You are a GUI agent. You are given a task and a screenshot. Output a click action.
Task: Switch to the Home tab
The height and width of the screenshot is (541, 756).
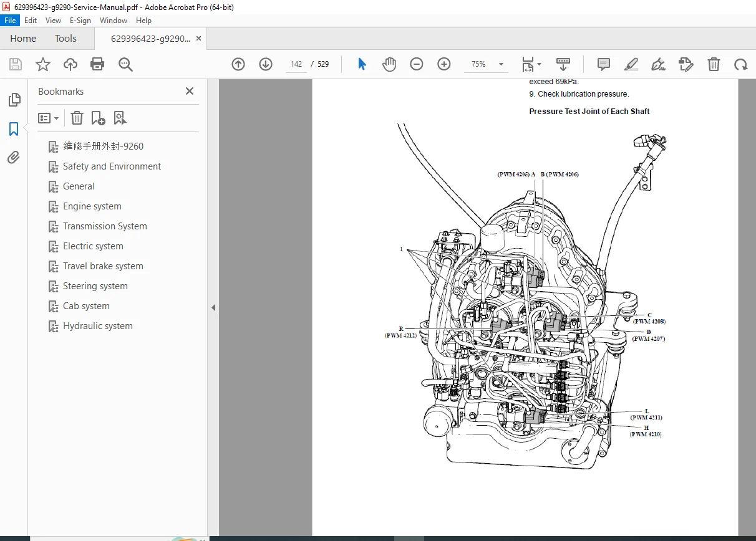tap(23, 39)
